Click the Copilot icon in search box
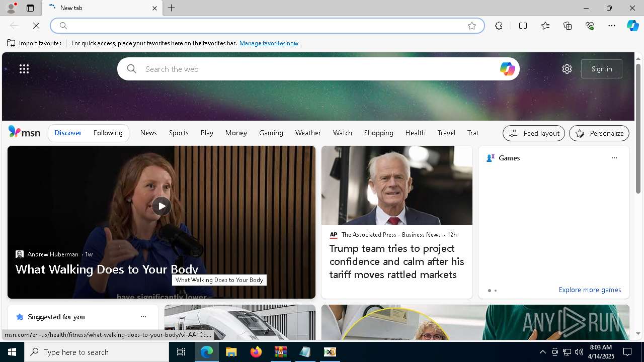This screenshot has height=362, width=644. click(x=507, y=69)
